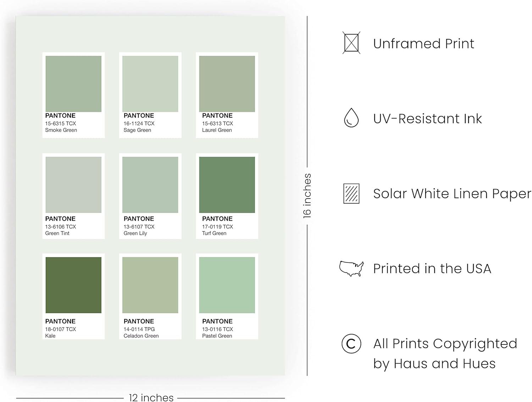Click the copyright symbol icon

(x=351, y=343)
